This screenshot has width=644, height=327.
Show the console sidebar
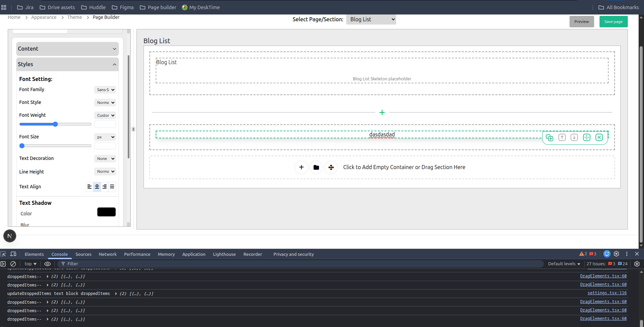(3, 264)
